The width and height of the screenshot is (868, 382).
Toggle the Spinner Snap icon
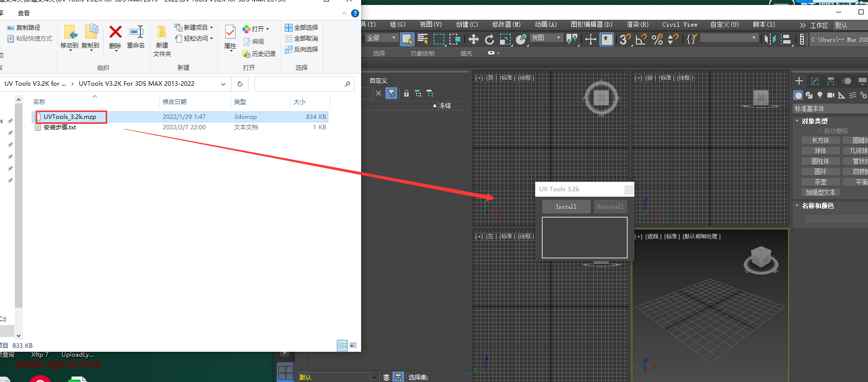pos(673,39)
